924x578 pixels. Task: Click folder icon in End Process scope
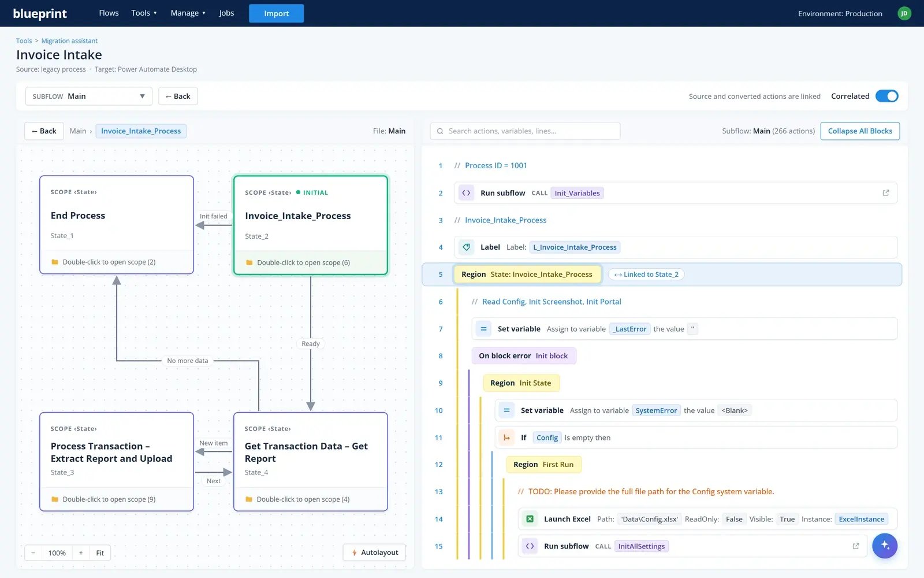coord(55,262)
